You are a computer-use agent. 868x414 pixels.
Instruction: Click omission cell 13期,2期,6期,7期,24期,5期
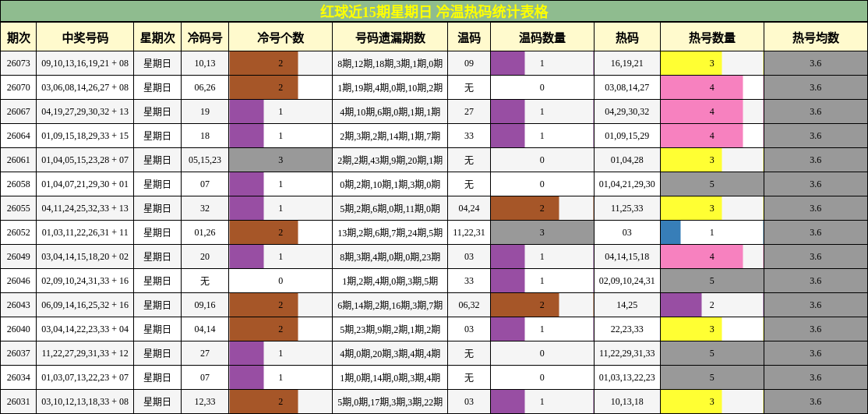coord(390,232)
